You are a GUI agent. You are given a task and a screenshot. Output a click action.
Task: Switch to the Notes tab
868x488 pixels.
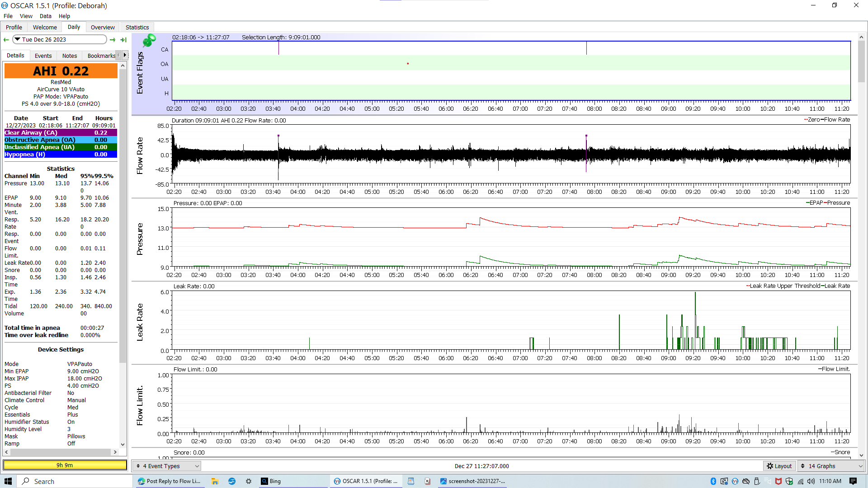(x=70, y=56)
